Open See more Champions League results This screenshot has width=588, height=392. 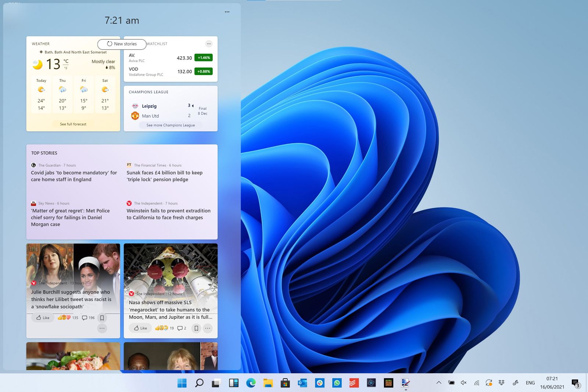tap(171, 125)
